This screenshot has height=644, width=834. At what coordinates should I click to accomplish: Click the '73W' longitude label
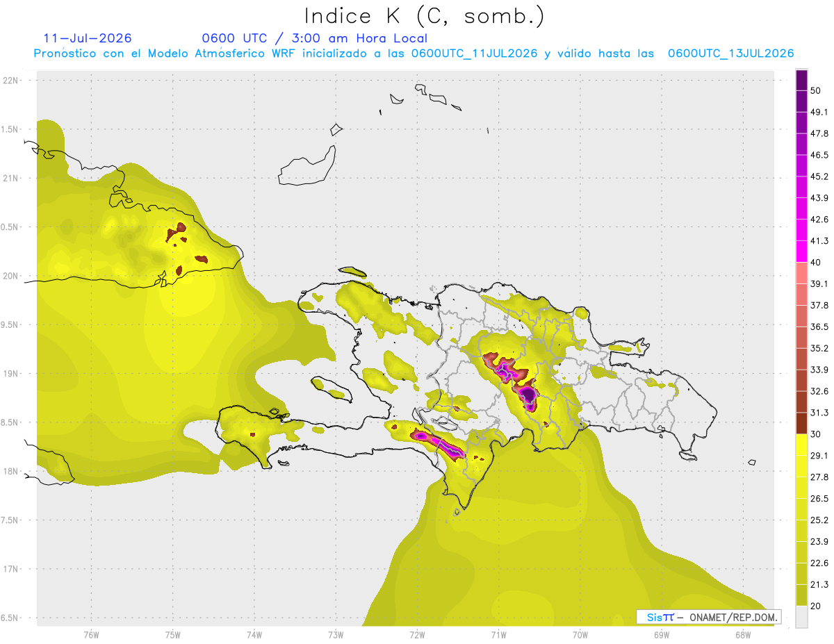pos(336,635)
